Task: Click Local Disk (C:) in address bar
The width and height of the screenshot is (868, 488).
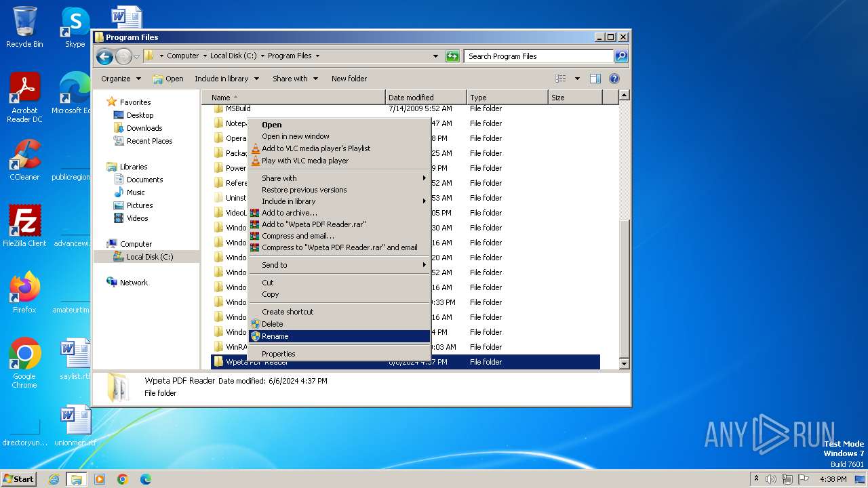Action: pos(233,56)
